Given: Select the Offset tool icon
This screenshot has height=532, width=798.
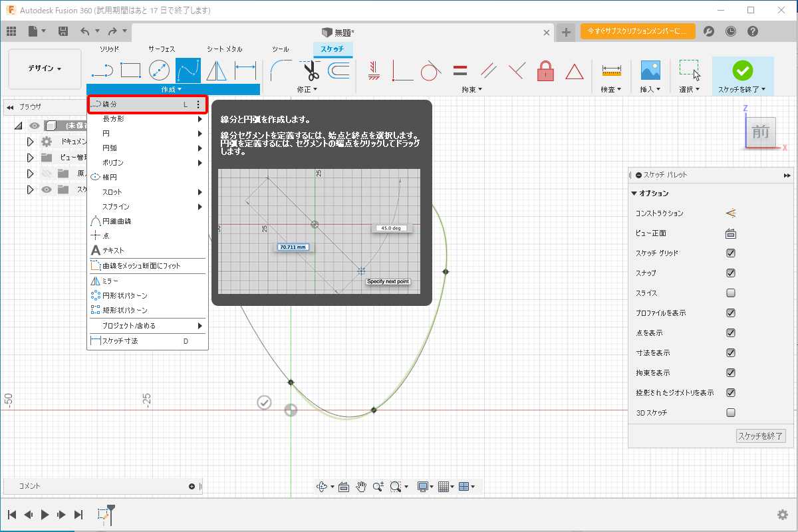Looking at the screenshot, I should click(x=339, y=70).
